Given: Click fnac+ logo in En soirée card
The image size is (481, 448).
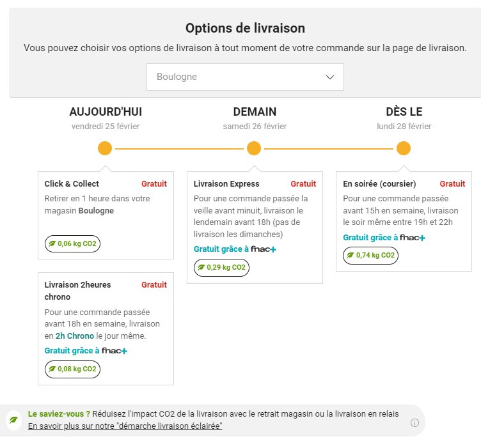Looking at the screenshot, I should click(x=413, y=238).
